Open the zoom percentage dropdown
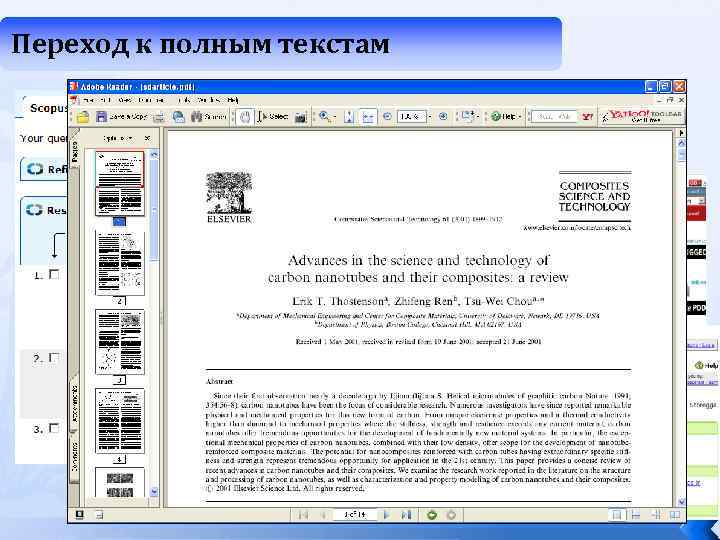The image size is (720, 540). [430, 117]
